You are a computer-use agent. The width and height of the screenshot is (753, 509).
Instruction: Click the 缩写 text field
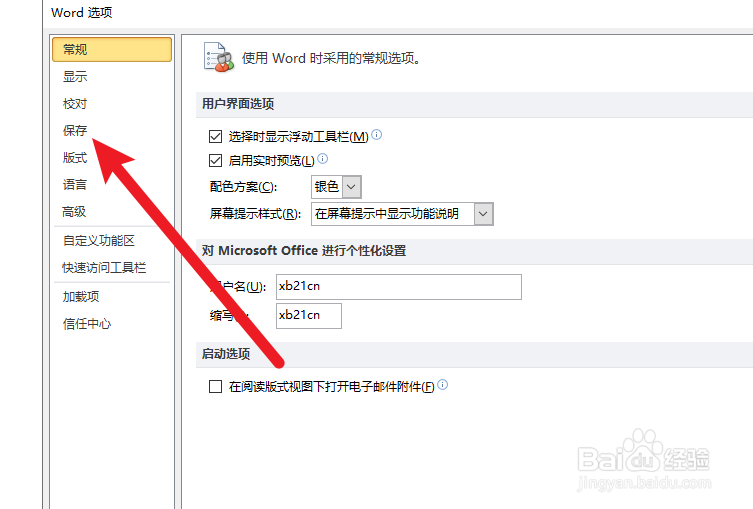pyautogui.click(x=309, y=315)
